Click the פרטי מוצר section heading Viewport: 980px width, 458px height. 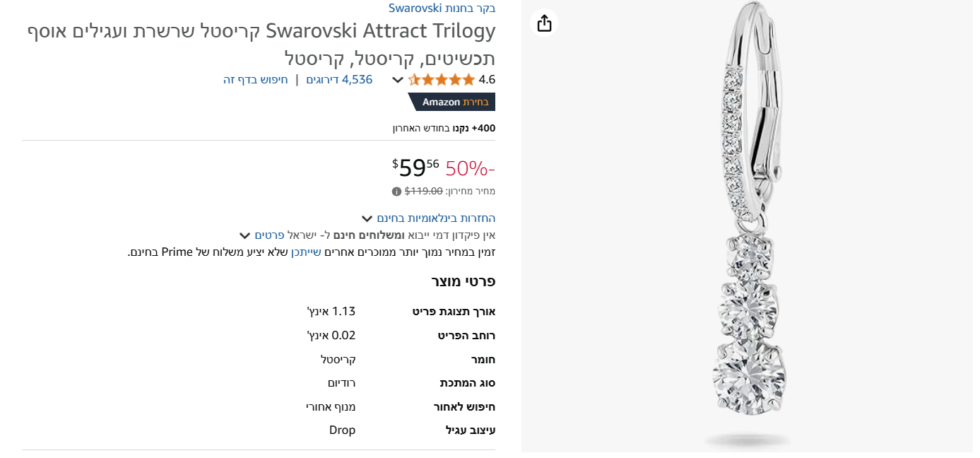point(464,281)
